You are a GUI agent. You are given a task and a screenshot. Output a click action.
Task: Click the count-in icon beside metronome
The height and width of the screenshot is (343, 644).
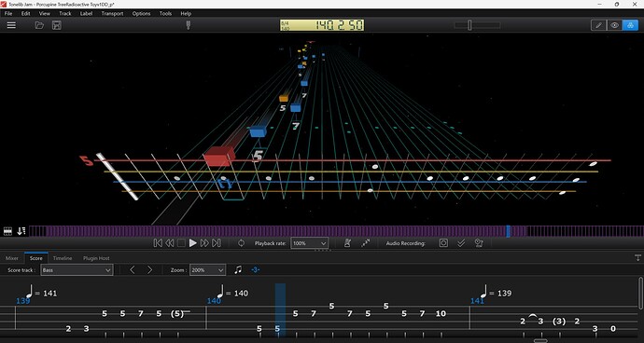tap(366, 243)
